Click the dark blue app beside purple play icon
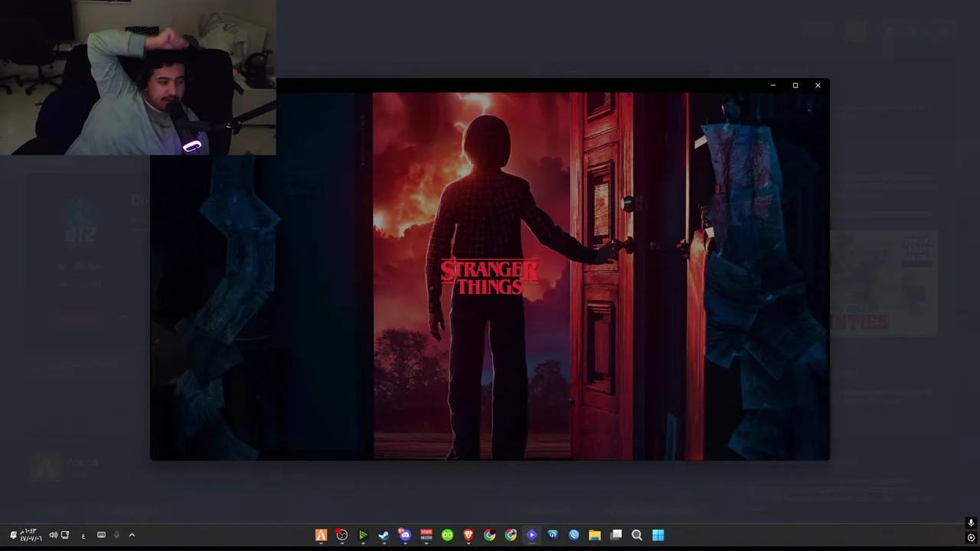Viewport: 980px width, 551px height. coord(553,535)
